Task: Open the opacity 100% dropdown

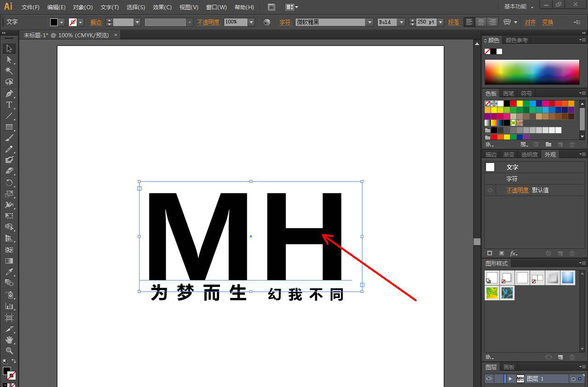Action: click(251, 22)
